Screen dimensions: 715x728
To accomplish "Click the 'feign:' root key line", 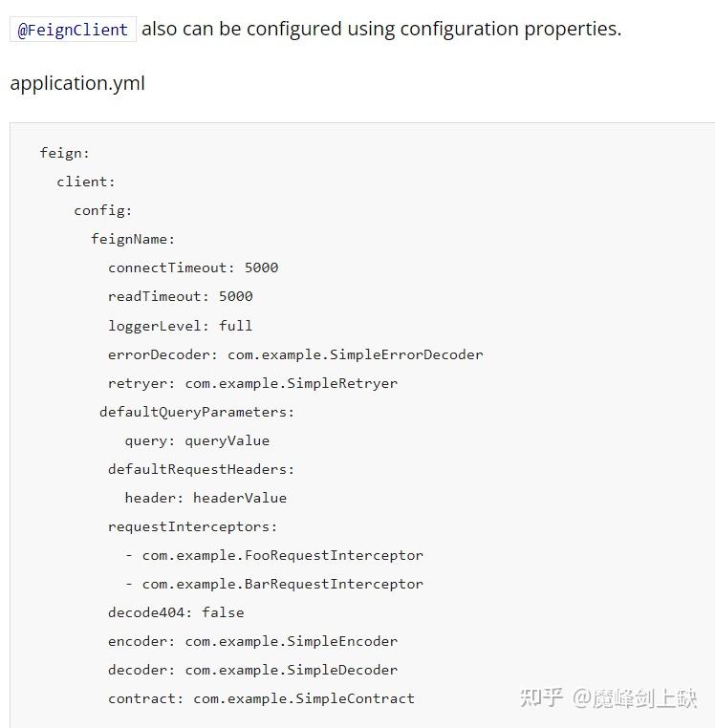I will tap(64, 153).
